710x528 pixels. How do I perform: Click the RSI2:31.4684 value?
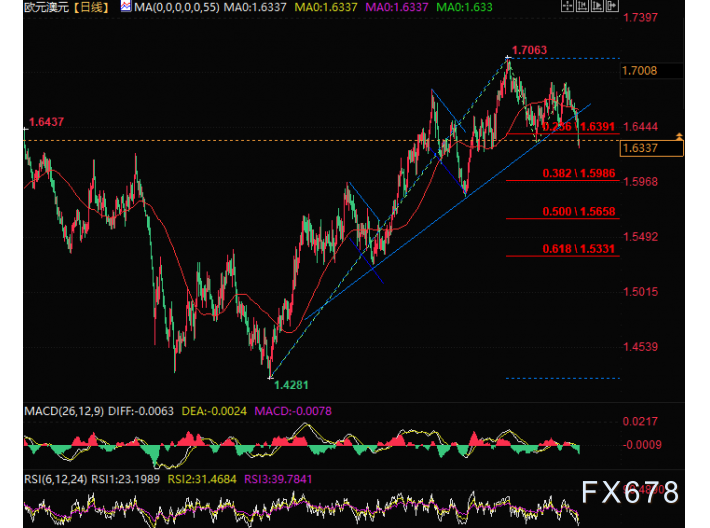pyautogui.click(x=202, y=479)
